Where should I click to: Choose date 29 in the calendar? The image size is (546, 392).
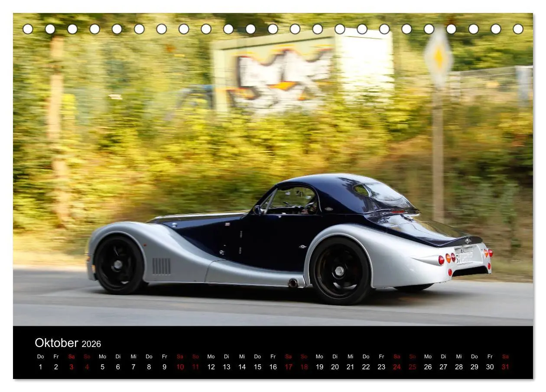coord(474,367)
